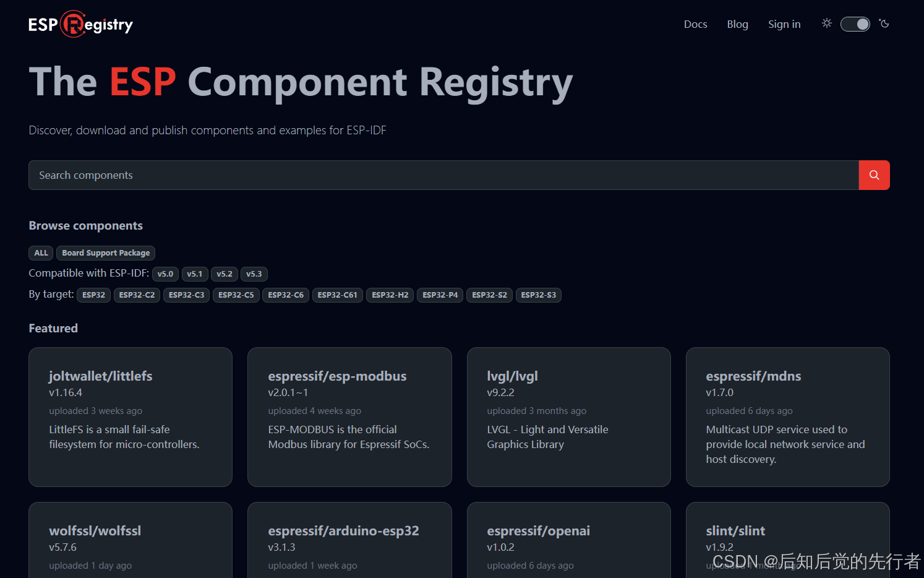
Task: Click the LVGL Graphics Library description
Action: tap(547, 437)
